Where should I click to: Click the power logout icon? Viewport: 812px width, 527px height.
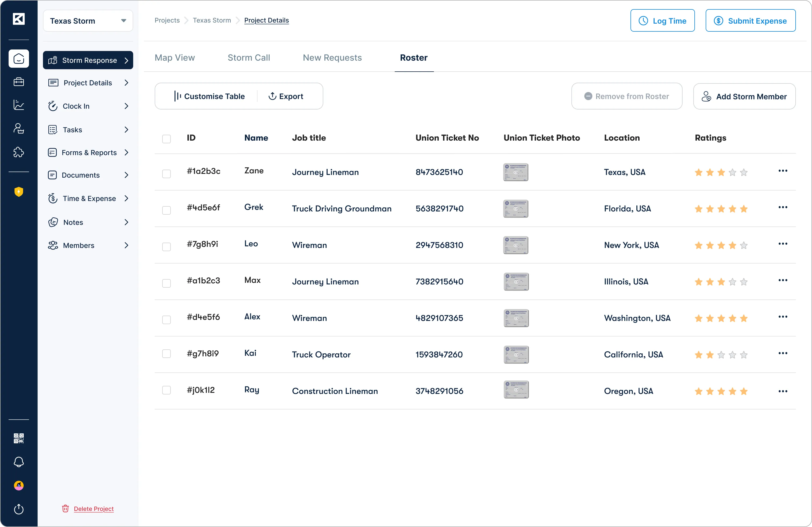(19, 509)
